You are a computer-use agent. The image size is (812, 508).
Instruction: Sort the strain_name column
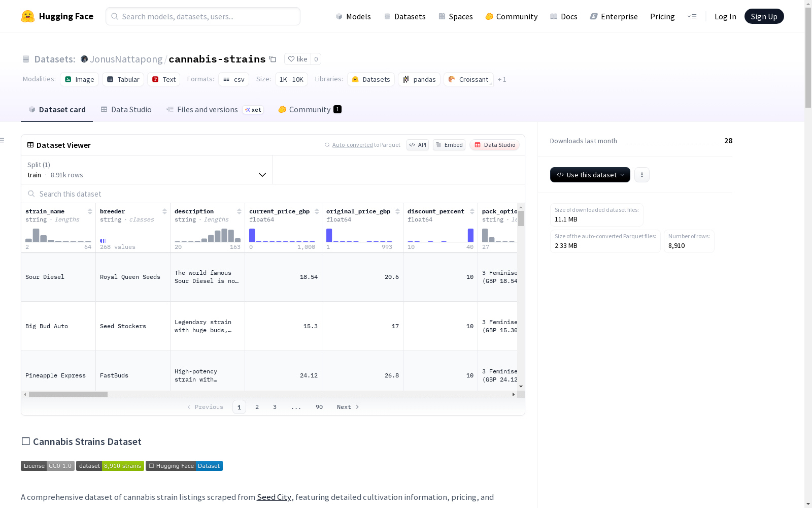point(90,211)
